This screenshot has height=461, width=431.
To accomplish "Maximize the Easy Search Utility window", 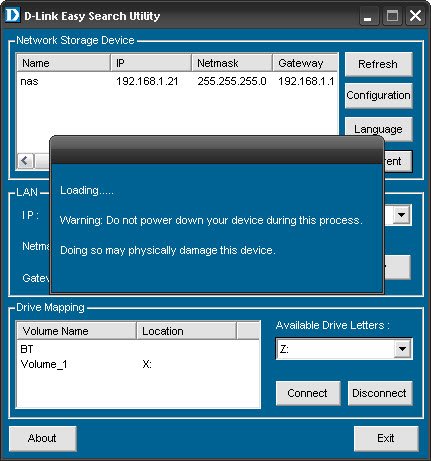I will [x=392, y=16].
